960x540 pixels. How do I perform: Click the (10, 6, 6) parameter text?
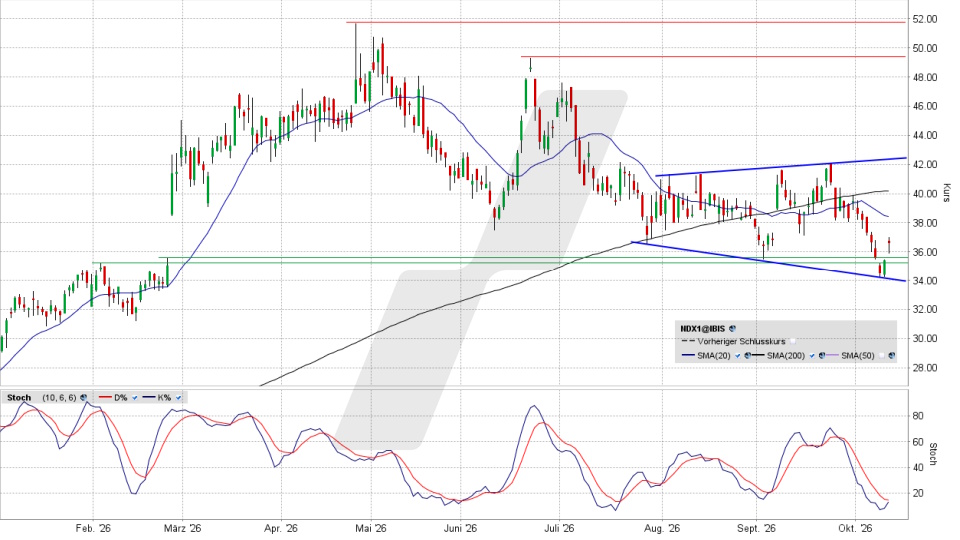coord(59,398)
